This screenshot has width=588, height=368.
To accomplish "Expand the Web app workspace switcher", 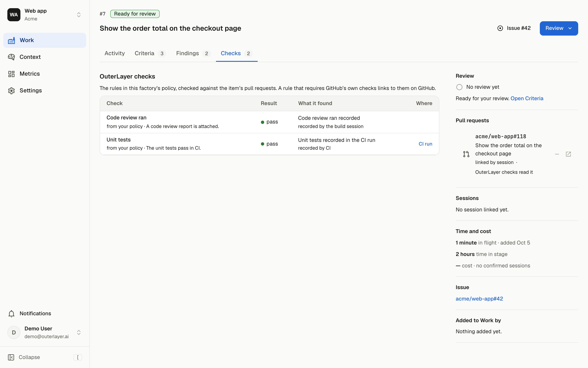I will (79, 15).
